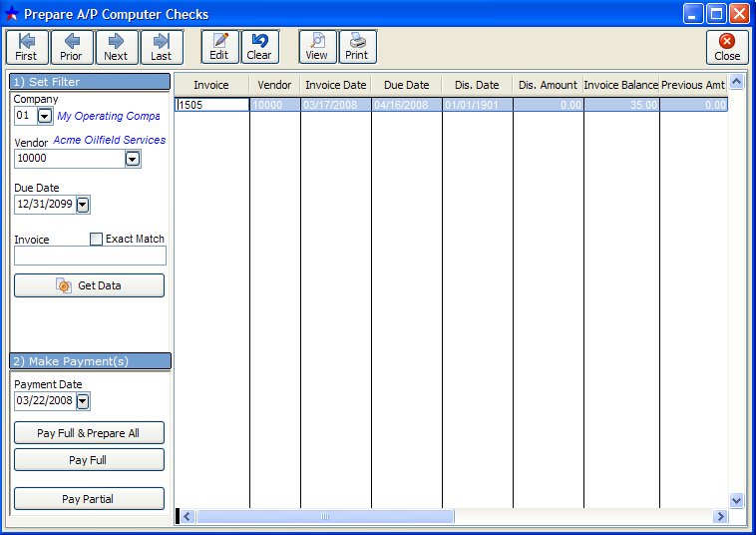Select the Invoice Date column header

(x=336, y=85)
